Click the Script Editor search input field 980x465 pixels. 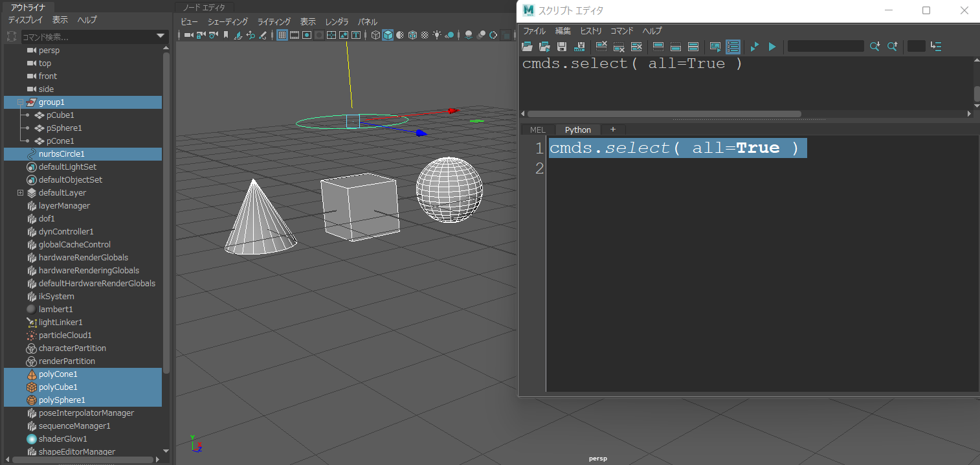point(825,47)
